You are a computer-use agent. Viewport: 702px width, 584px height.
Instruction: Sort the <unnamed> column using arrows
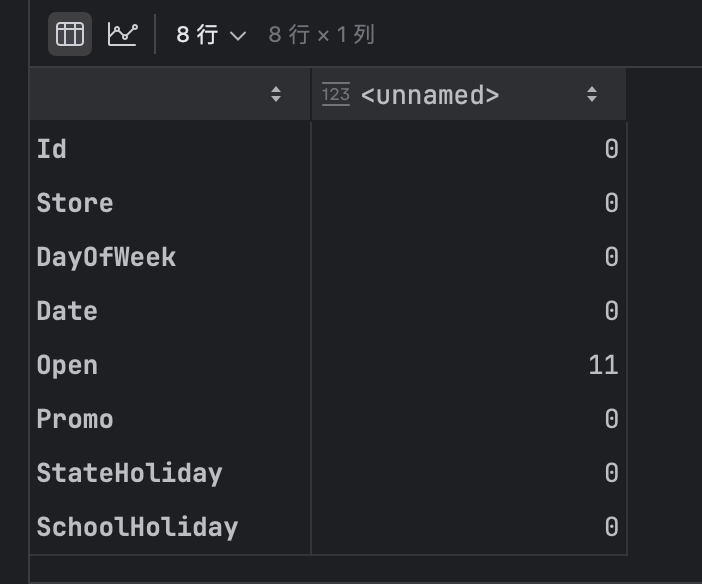tap(592, 95)
